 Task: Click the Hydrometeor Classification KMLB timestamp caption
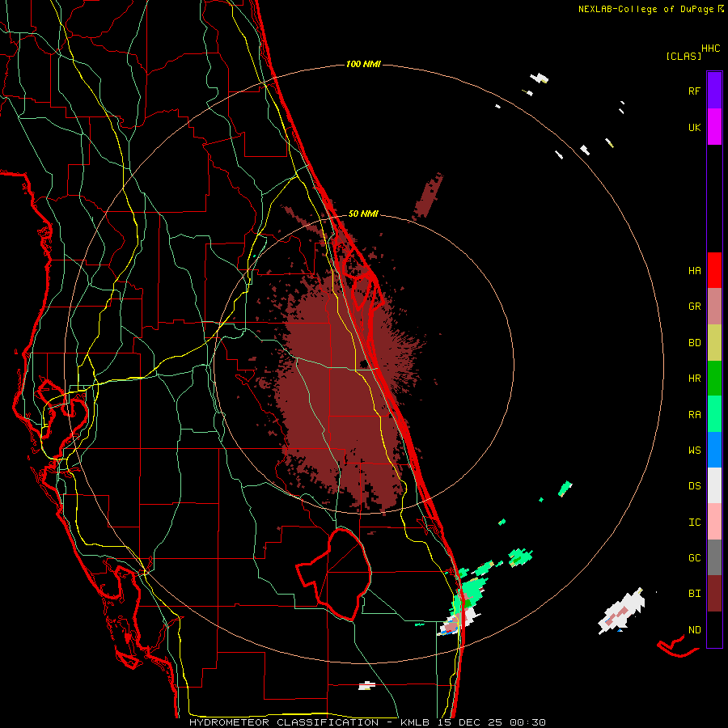point(367,722)
